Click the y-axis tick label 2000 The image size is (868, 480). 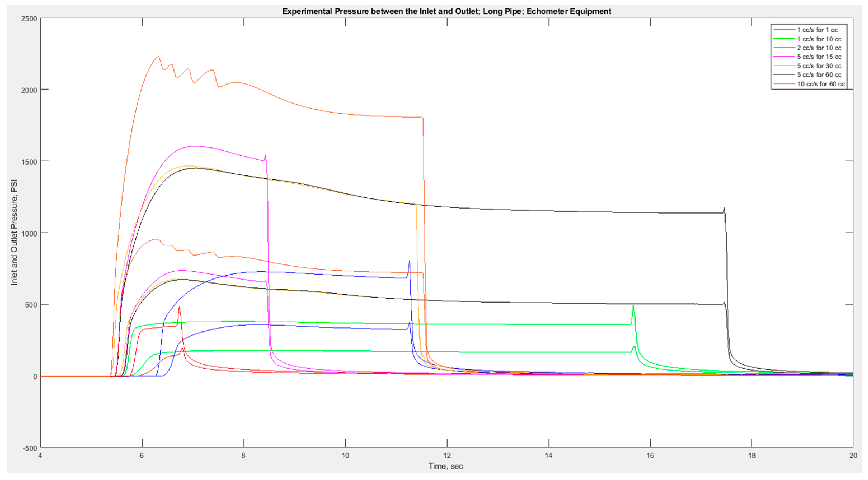click(x=29, y=90)
